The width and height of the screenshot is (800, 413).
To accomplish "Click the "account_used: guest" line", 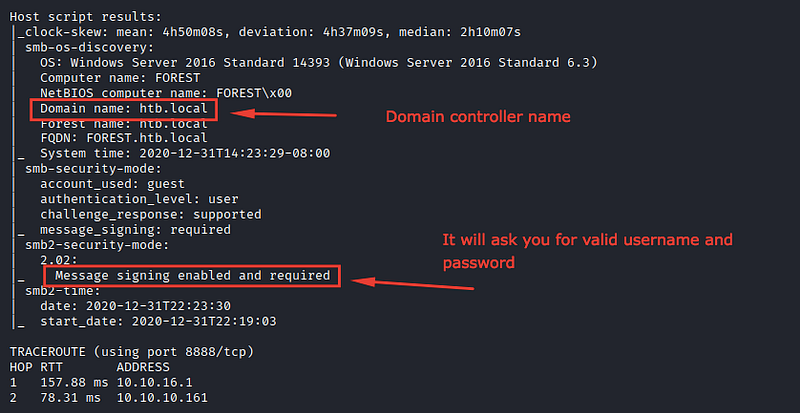I will [112, 184].
